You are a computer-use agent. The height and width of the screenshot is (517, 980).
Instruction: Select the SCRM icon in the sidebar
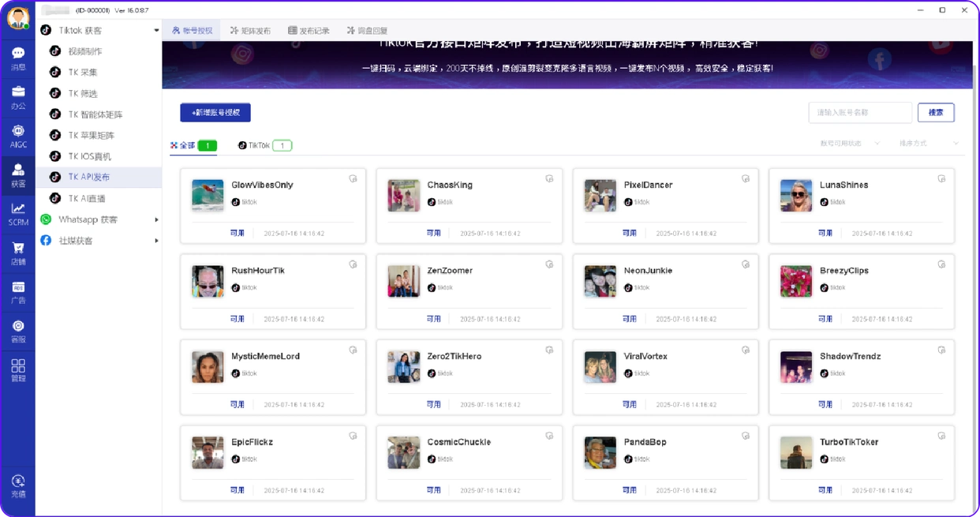coord(17,215)
